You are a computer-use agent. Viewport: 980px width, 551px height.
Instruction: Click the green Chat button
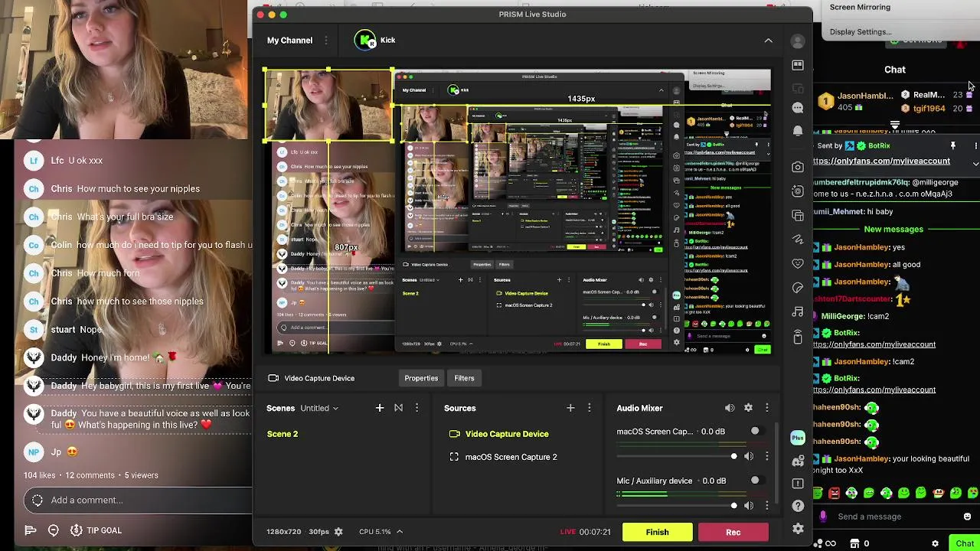[965, 543]
